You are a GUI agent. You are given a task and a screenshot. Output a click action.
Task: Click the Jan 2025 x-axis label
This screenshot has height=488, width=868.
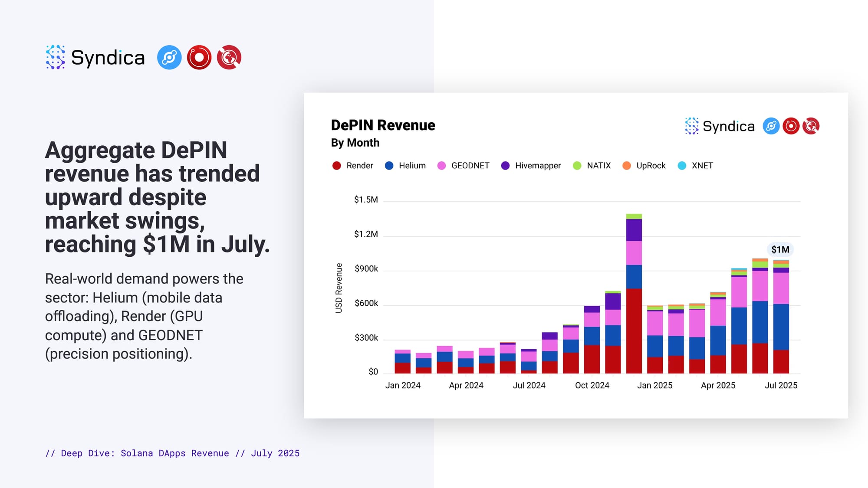pos(654,385)
